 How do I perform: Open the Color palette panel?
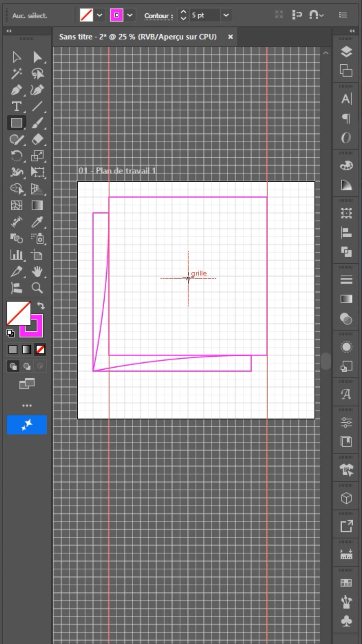coord(346,165)
